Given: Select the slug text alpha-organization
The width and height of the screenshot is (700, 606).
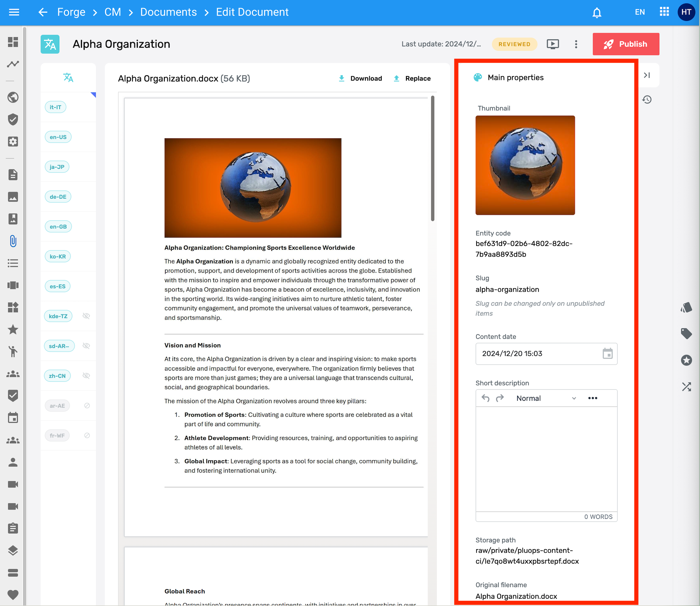Looking at the screenshot, I should (507, 289).
